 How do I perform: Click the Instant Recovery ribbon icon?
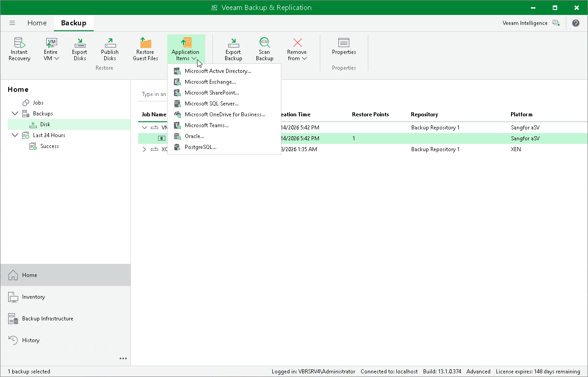[19, 49]
